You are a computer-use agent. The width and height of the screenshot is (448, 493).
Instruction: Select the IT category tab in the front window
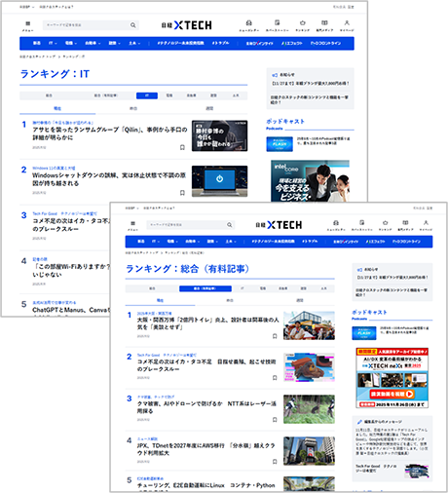tap(243, 288)
